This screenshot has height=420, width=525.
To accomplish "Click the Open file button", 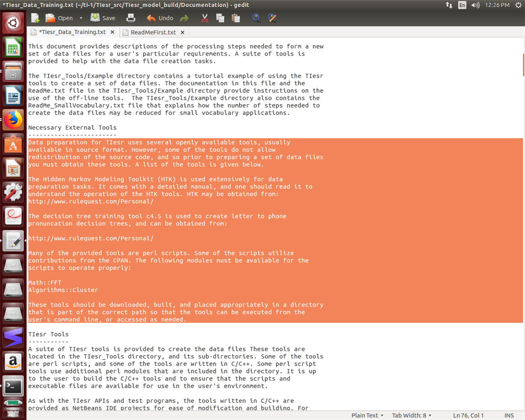I will (x=59, y=18).
